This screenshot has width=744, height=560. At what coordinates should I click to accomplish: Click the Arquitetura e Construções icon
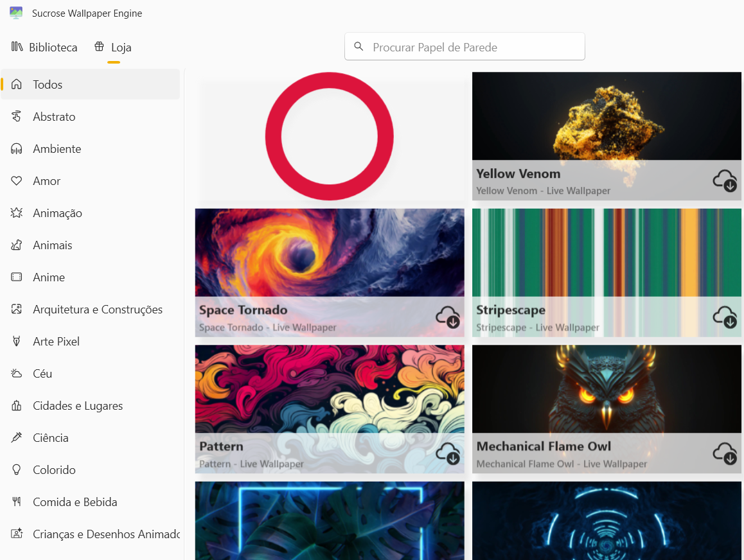pos(17,309)
